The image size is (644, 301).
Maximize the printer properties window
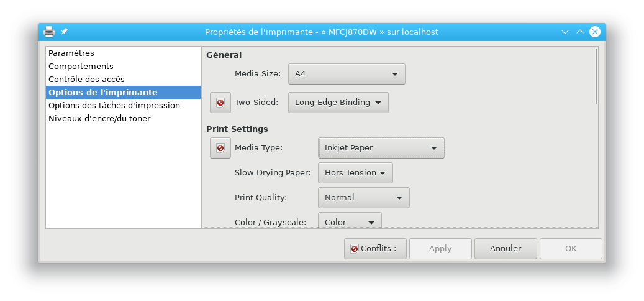(580, 32)
